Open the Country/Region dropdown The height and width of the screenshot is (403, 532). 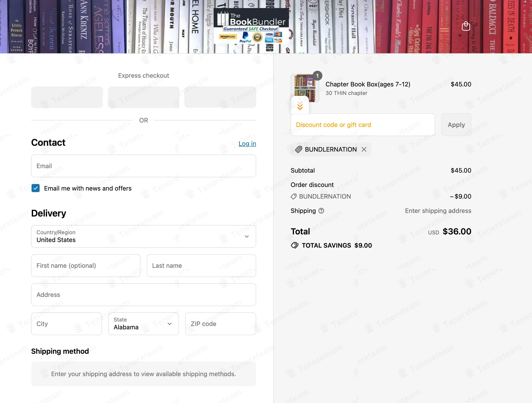point(143,236)
